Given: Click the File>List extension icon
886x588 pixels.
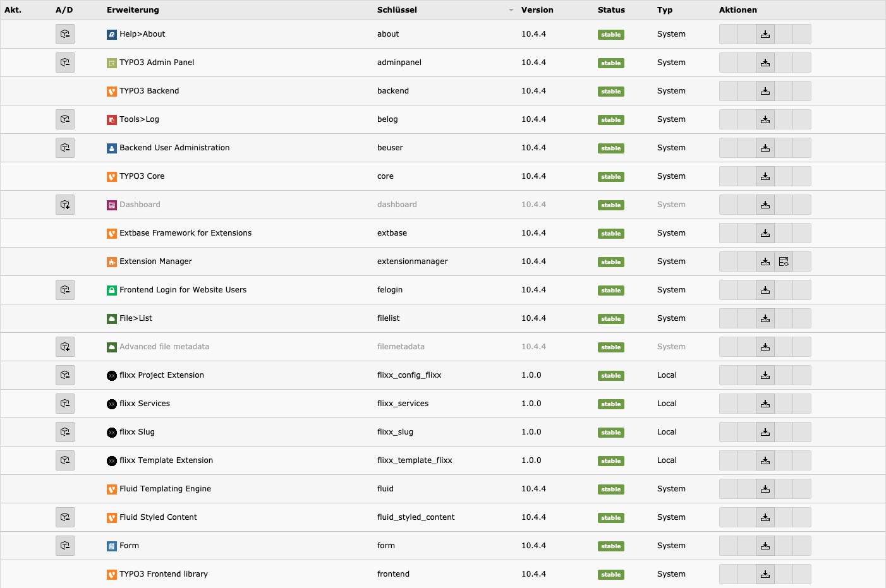Looking at the screenshot, I should pyautogui.click(x=112, y=318).
